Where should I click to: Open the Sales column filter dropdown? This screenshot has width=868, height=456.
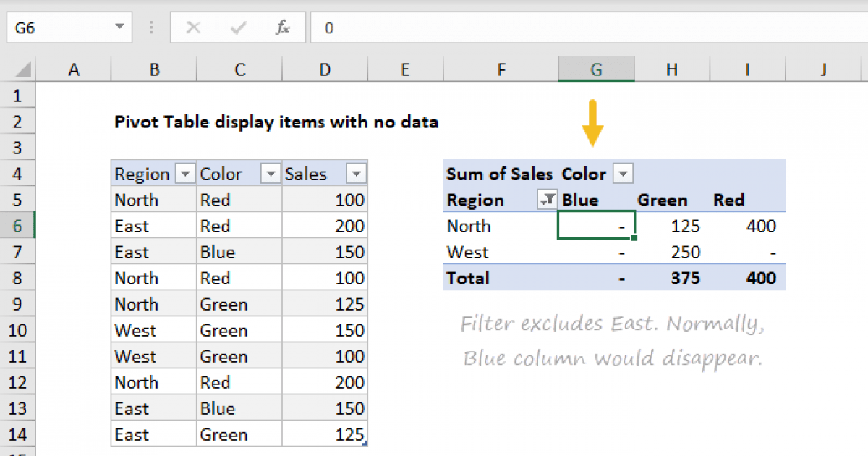357,174
